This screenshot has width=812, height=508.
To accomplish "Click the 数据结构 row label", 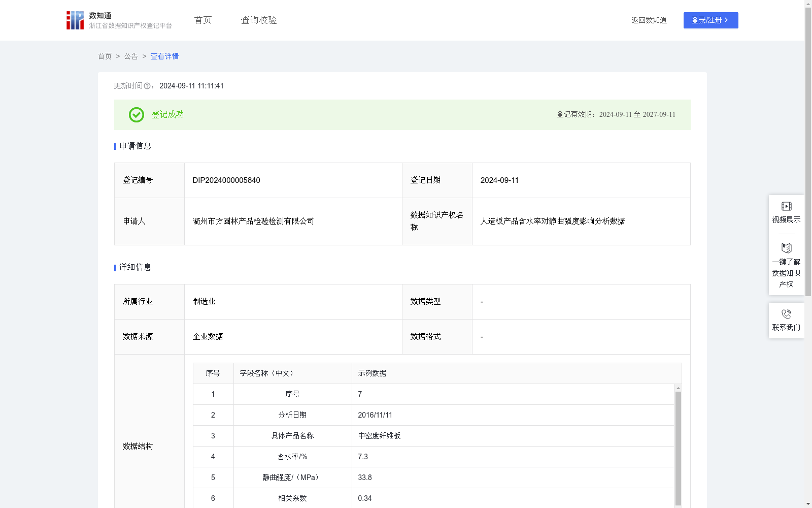I will point(138,446).
